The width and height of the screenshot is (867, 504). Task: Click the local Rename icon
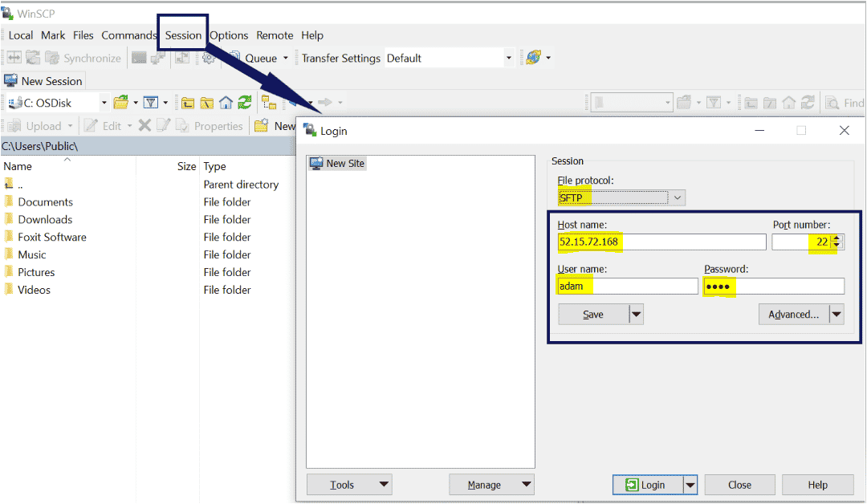[x=163, y=125]
